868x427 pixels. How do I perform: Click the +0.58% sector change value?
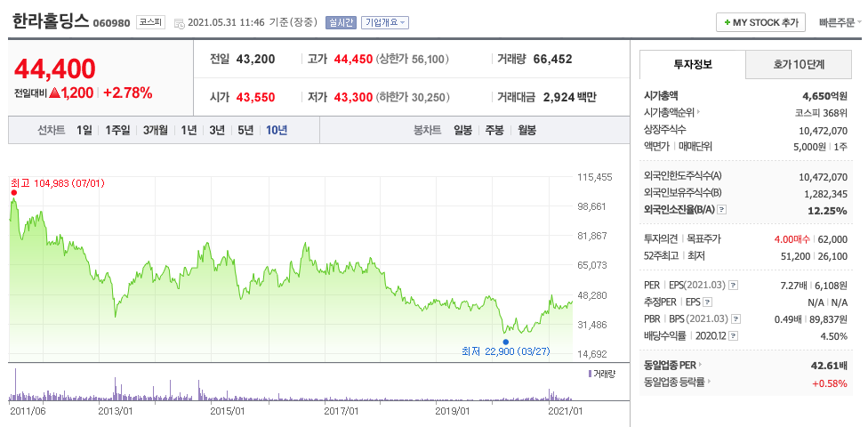point(829,383)
